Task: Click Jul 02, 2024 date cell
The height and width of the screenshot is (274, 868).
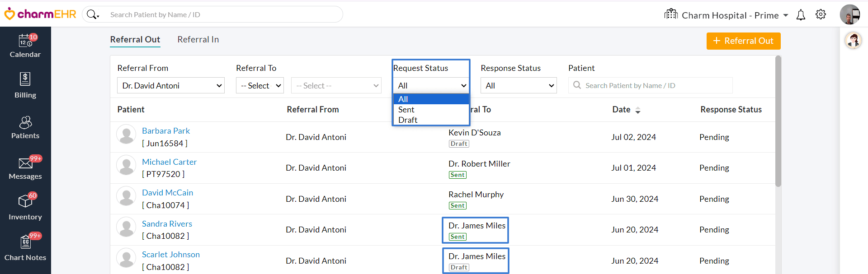Action: tap(633, 137)
